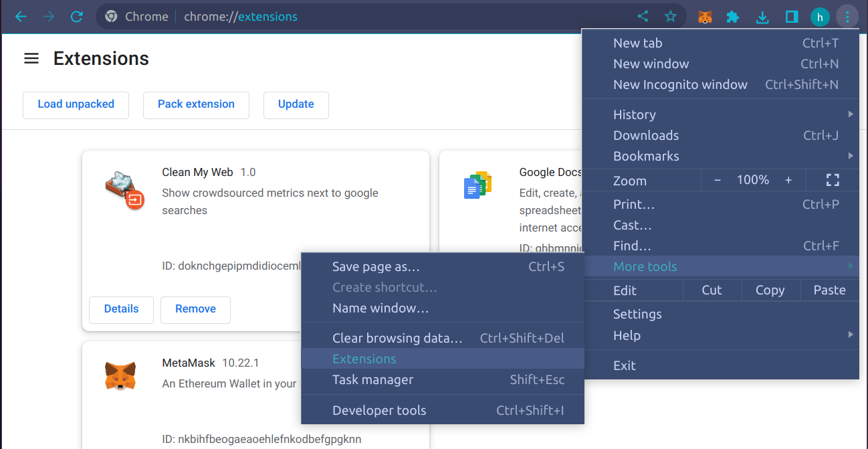Open MetaMask from the toolbar fox icon
Screen dimensions: 868x449
pos(705,17)
